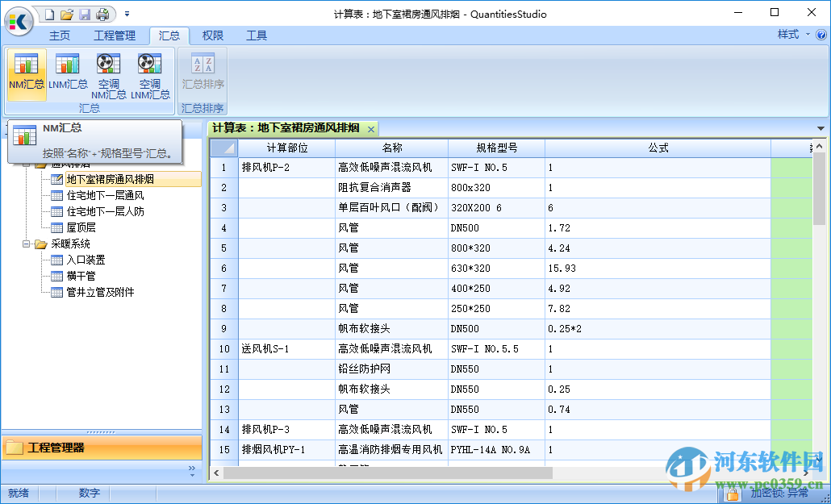Open the 空调LNM汇总 tool
The height and width of the screenshot is (504, 831).
(x=150, y=77)
